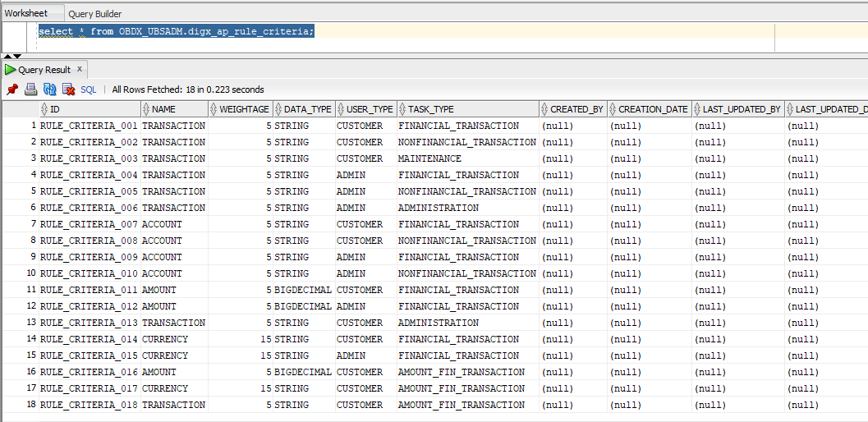The image size is (868, 422).
Task: Select cell RULE_CRITERIA_003
Action: pyautogui.click(x=90, y=158)
